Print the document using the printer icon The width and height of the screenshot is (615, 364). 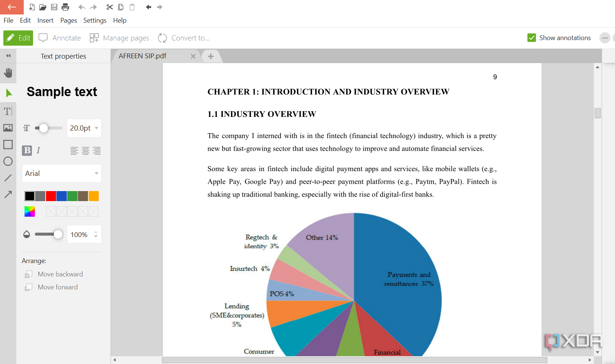click(x=66, y=7)
